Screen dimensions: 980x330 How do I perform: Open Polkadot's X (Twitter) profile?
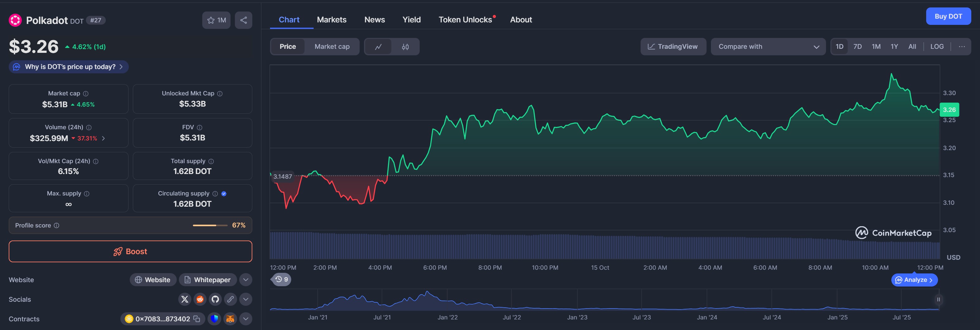pos(184,299)
